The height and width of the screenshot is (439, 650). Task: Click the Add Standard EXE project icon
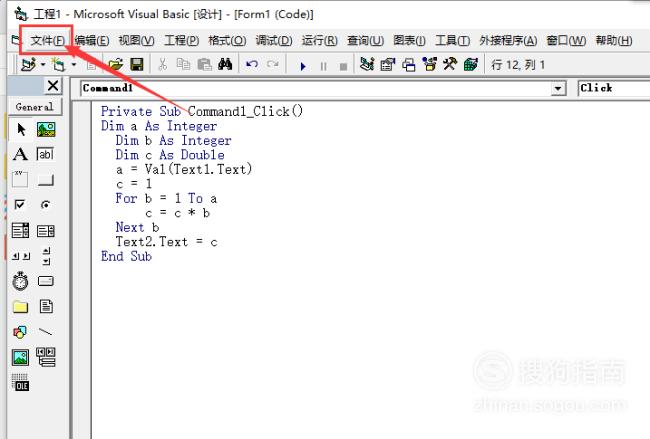(29, 65)
